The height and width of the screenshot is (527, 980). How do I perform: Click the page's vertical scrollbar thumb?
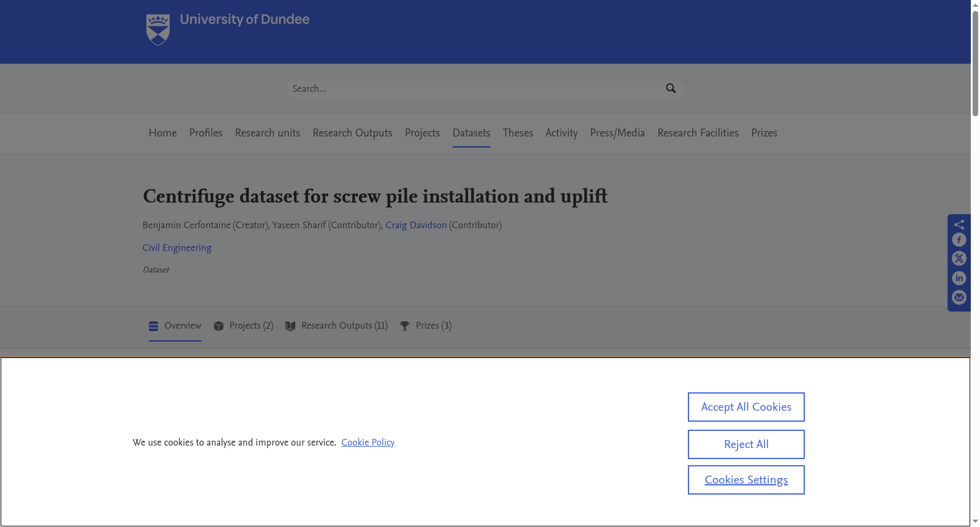pyautogui.click(x=975, y=63)
